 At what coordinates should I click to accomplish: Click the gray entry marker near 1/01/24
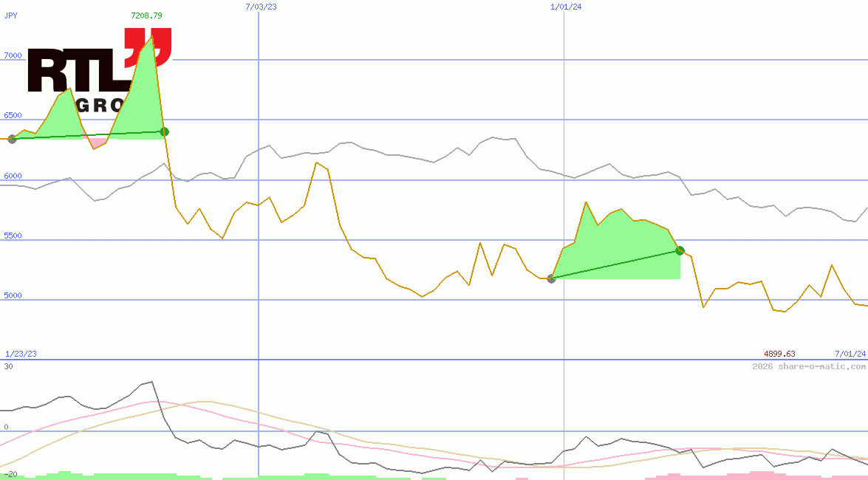(x=551, y=278)
